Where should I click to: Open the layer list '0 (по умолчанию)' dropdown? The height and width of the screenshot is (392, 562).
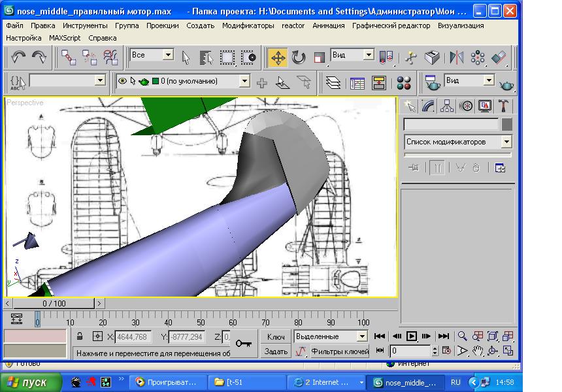click(244, 82)
